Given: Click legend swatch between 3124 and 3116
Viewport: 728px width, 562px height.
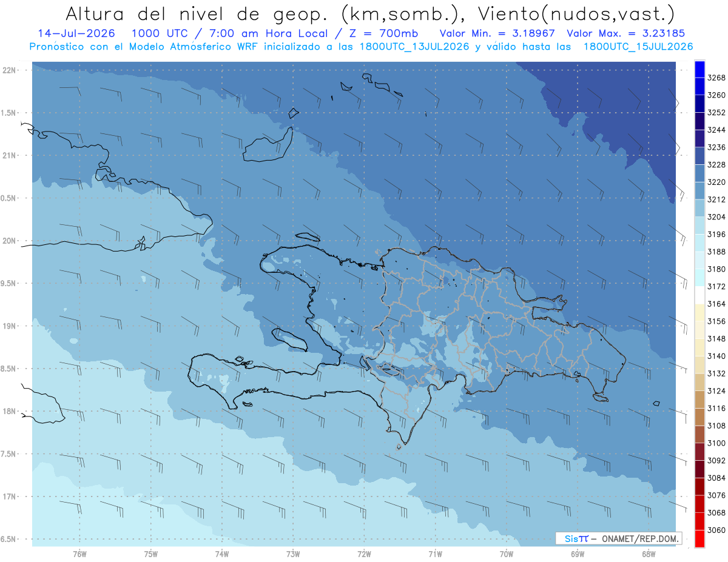Looking at the screenshot, I should point(699,400).
